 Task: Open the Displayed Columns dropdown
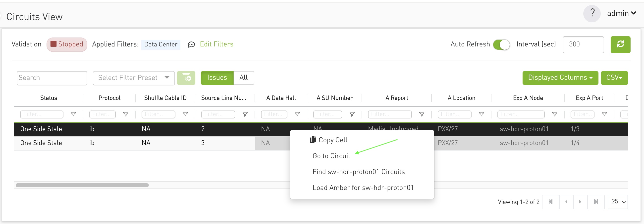(560, 77)
